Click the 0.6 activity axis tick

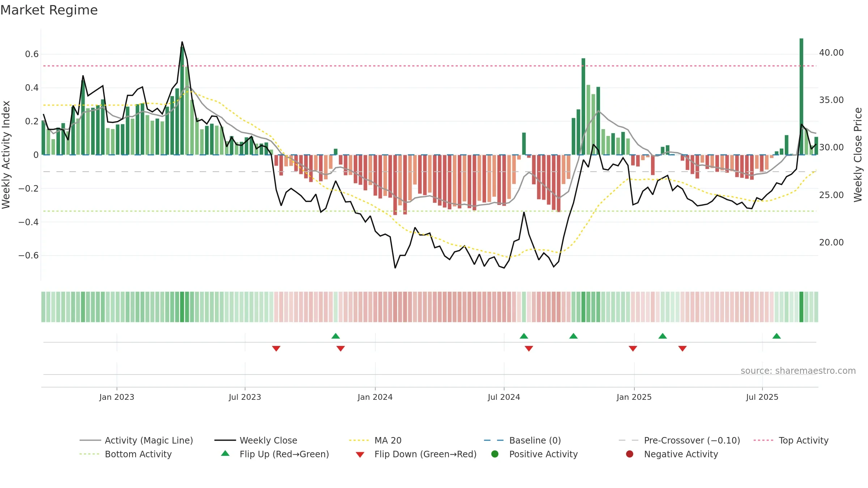point(32,54)
